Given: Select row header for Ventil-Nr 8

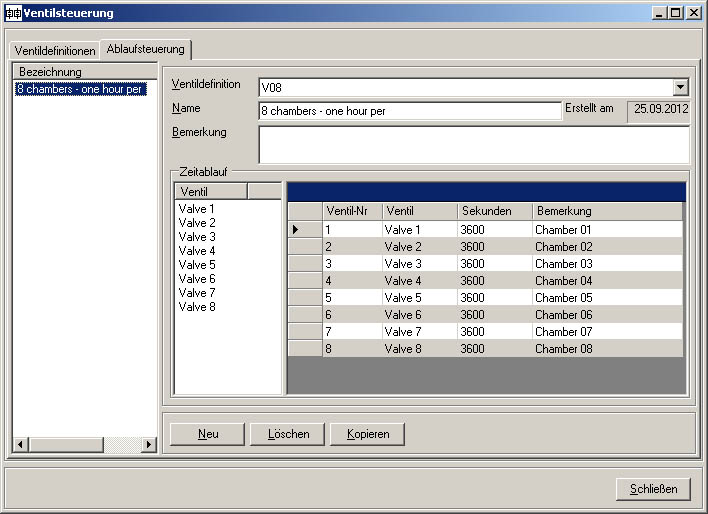Looking at the screenshot, I should click(x=304, y=349).
